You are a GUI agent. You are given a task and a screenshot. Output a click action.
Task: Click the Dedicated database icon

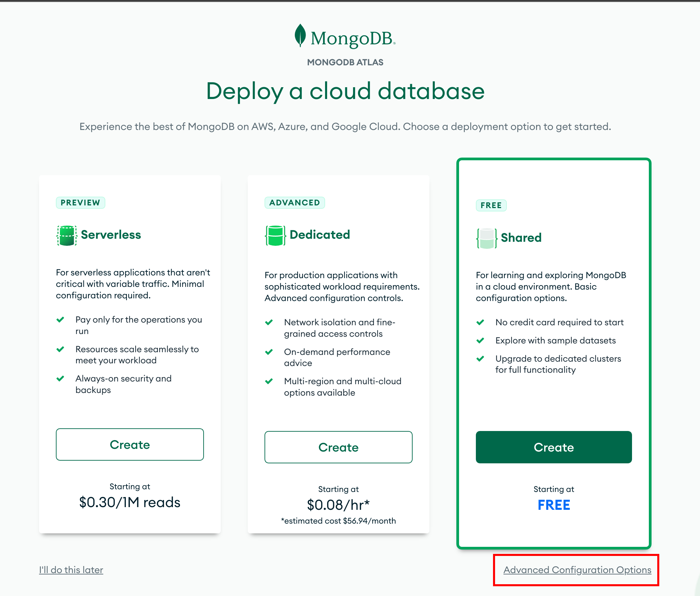(x=275, y=235)
